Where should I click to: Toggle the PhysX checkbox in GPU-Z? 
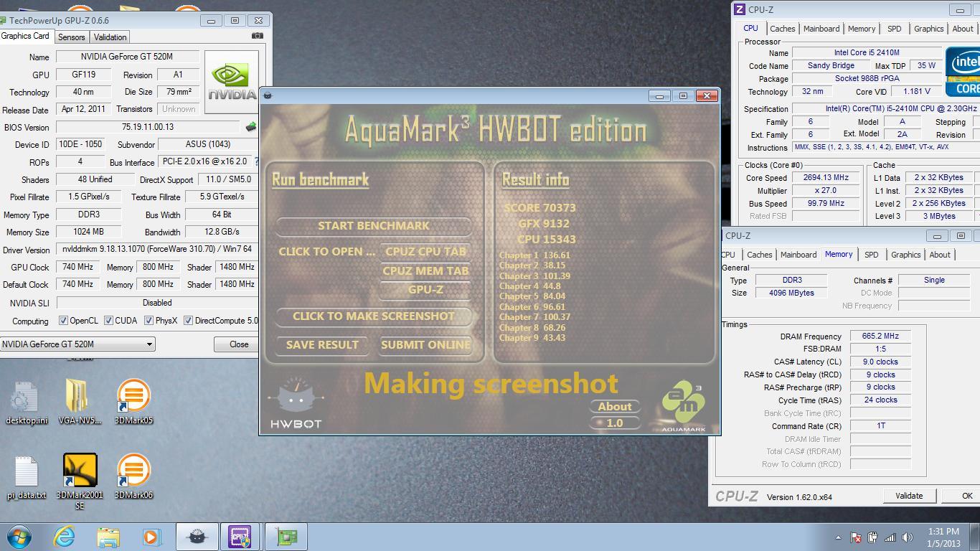pyautogui.click(x=149, y=321)
